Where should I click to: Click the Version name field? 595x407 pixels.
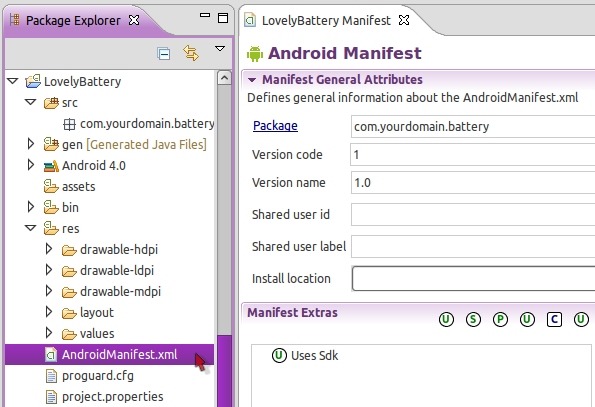(x=473, y=182)
